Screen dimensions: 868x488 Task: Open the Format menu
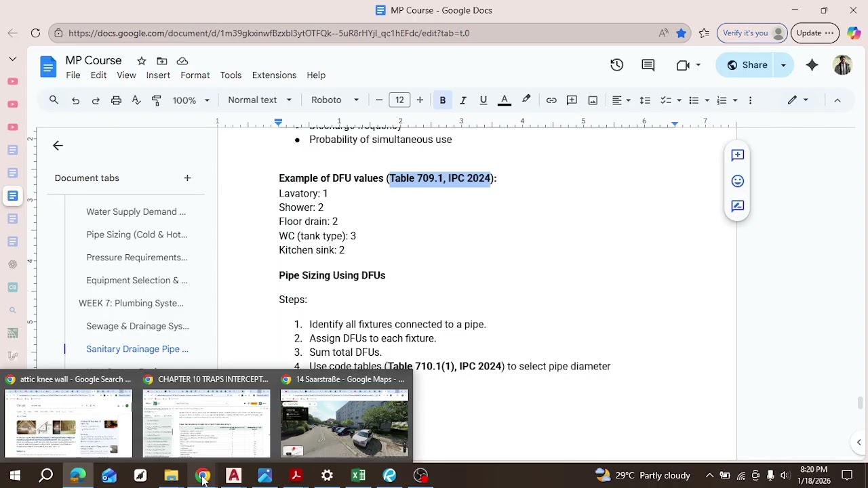click(x=195, y=75)
